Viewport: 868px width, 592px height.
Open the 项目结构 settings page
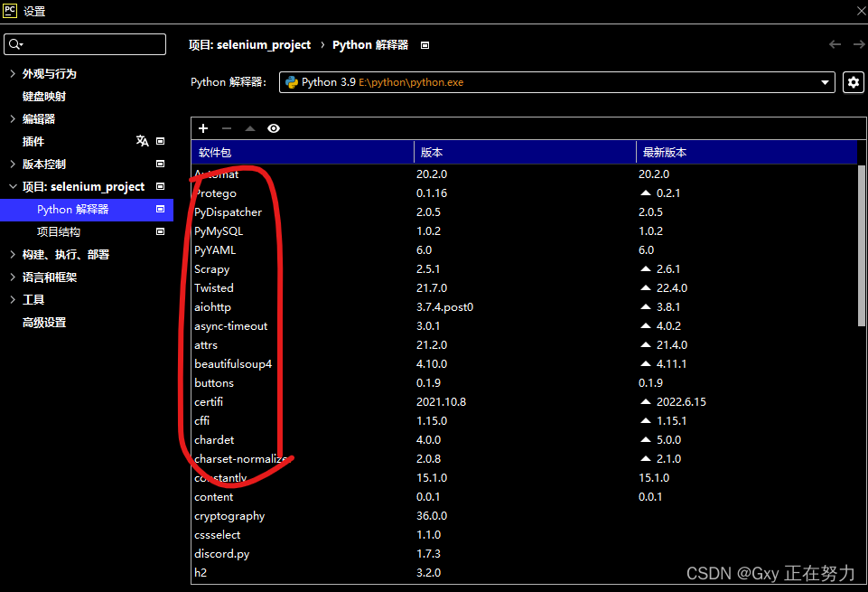[x=59, y=232]
